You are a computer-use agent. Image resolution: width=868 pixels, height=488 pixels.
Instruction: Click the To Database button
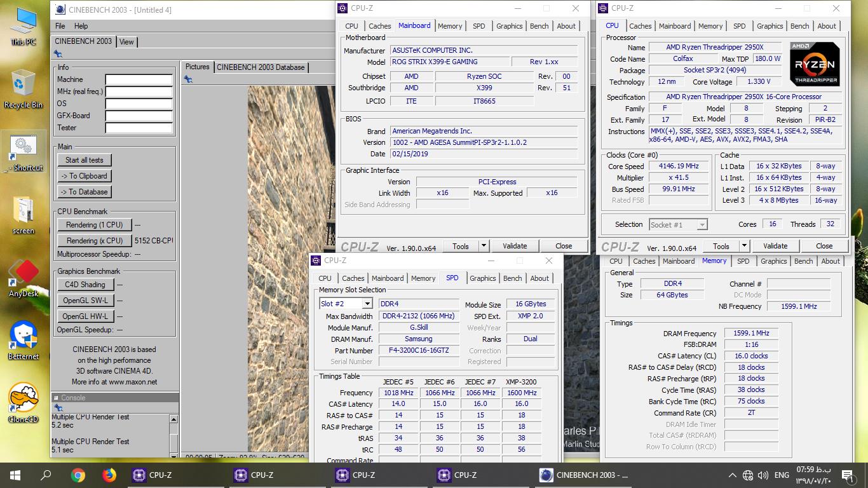(85, 192)
